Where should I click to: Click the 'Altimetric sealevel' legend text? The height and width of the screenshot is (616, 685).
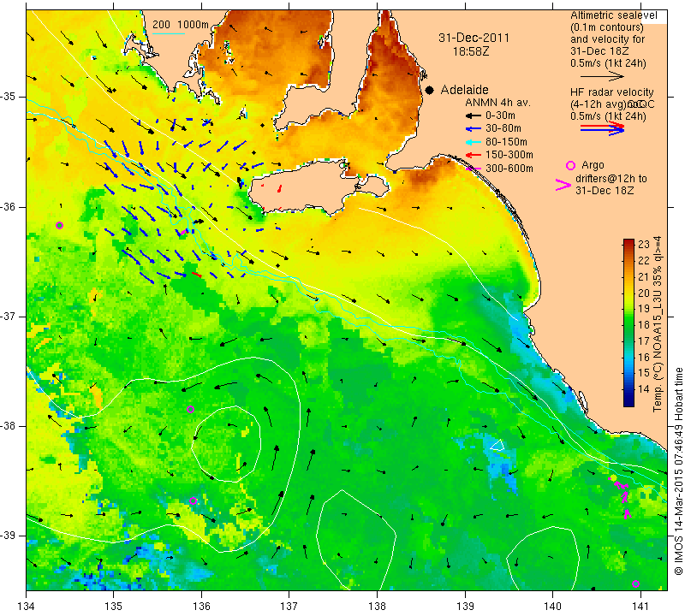[613, 15]
